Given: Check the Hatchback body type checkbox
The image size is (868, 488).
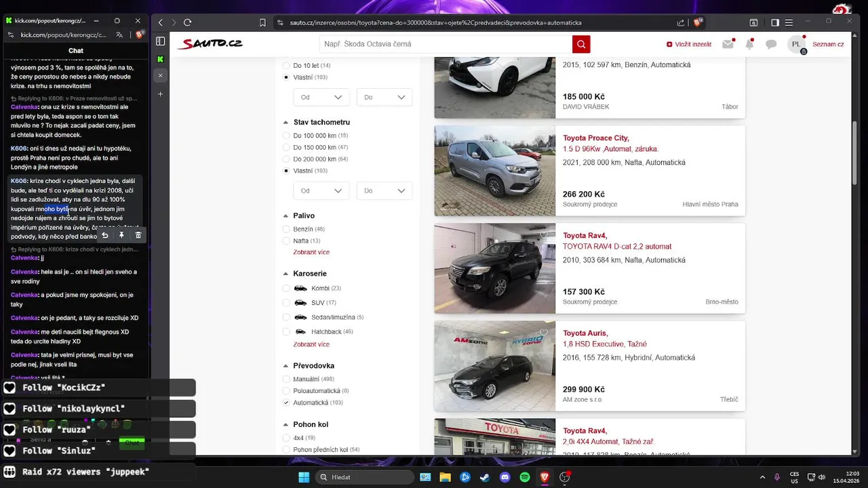Looking at the screenshot, I should coord(286,331).
